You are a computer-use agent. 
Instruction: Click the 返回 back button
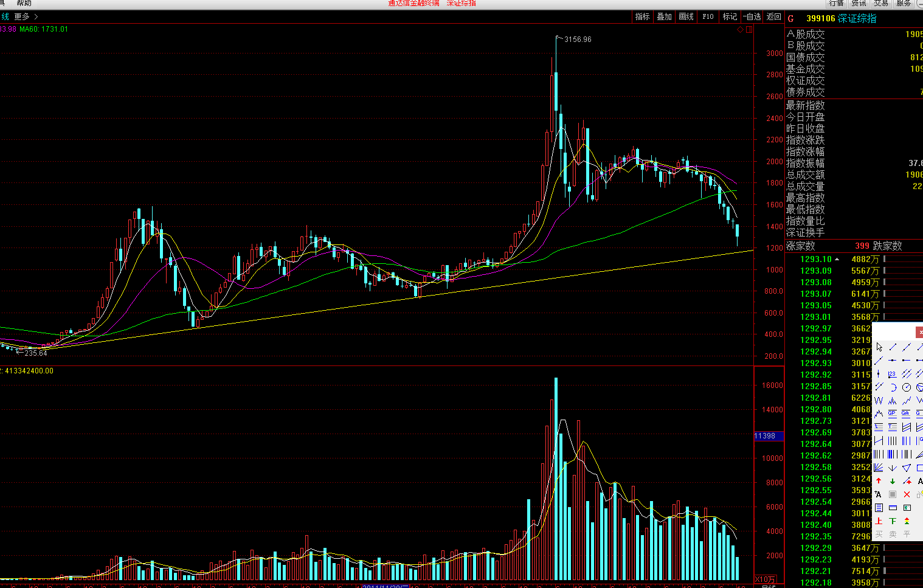coord(774,17)
